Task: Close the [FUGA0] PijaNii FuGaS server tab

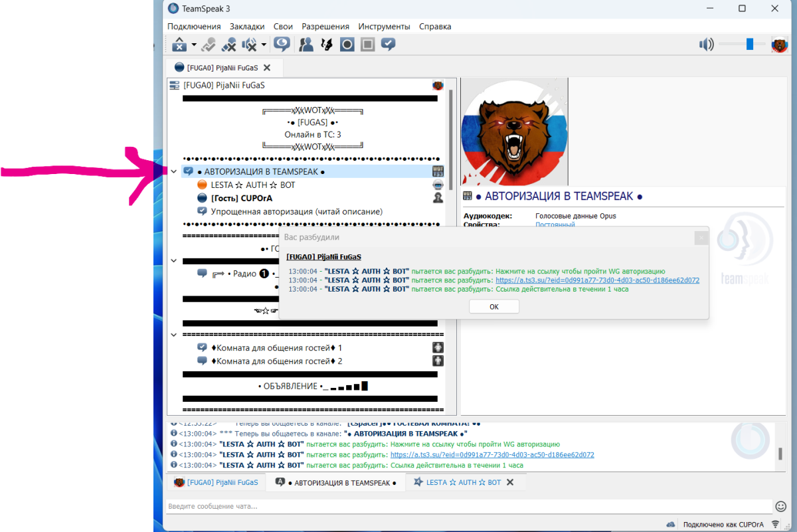Action: pyautogui.click(x=267, y=67)
